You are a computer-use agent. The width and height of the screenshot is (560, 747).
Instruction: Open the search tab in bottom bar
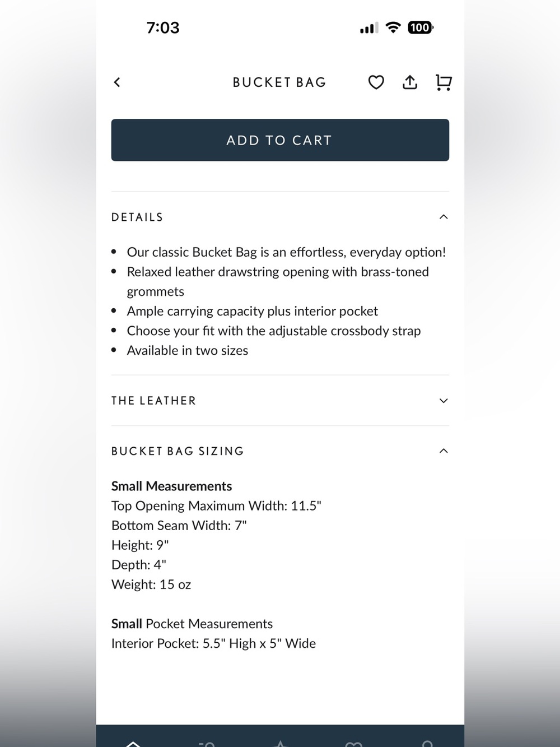pyautogui.click(x=207, y=744)
